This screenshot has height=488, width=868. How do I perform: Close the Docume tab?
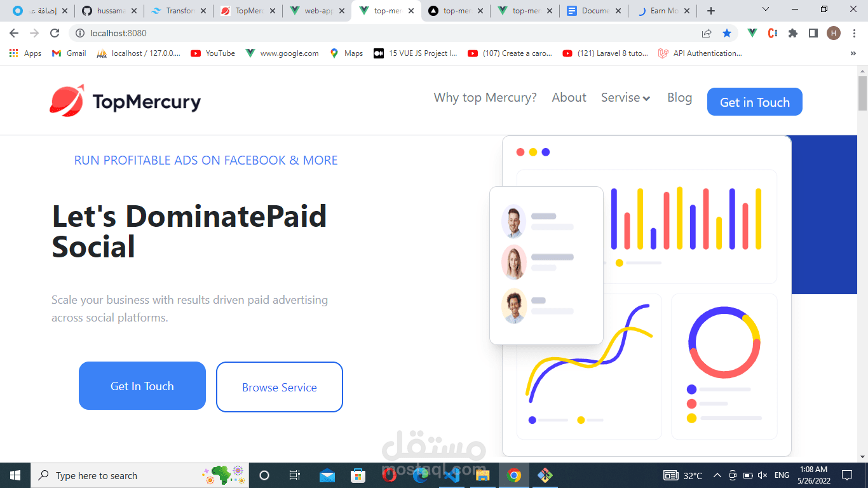(x=618, y=11)
